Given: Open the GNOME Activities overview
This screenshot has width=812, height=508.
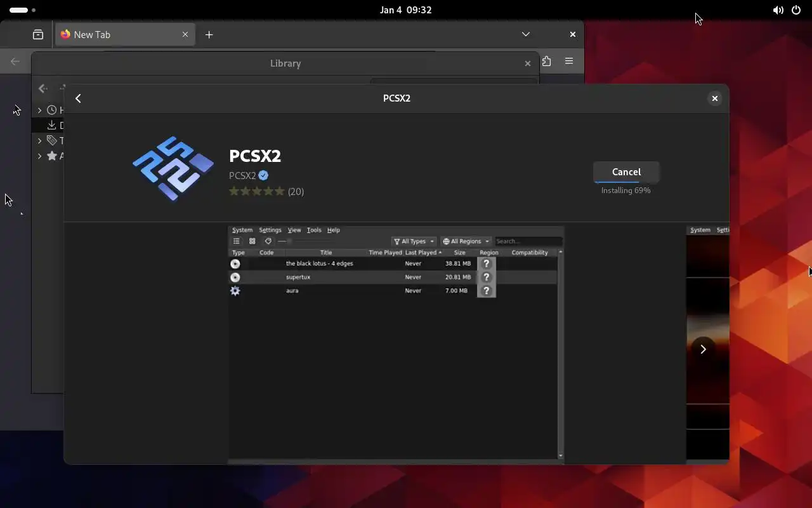Looking at the screenshot, I should pyautogui.click(x=23, y=10).
